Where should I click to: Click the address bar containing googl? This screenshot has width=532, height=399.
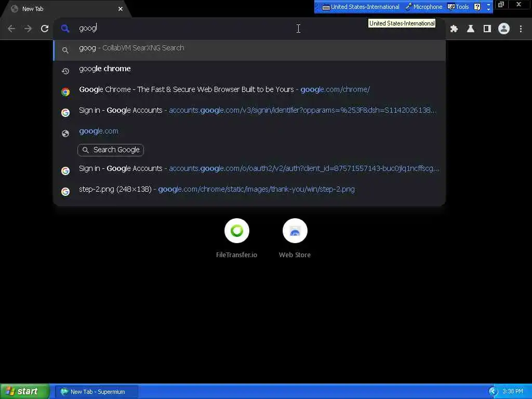[x=249, y=29]
